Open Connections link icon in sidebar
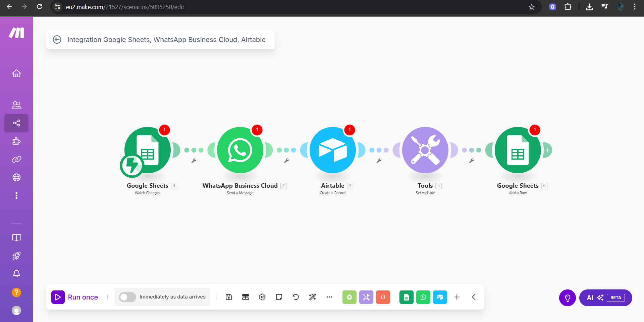 [x=16, y=159]
